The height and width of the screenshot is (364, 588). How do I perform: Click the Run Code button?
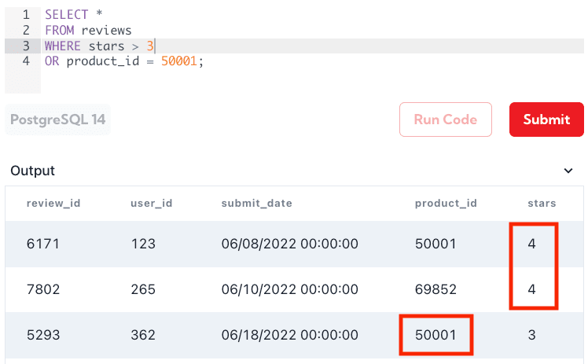coord(446,119)
